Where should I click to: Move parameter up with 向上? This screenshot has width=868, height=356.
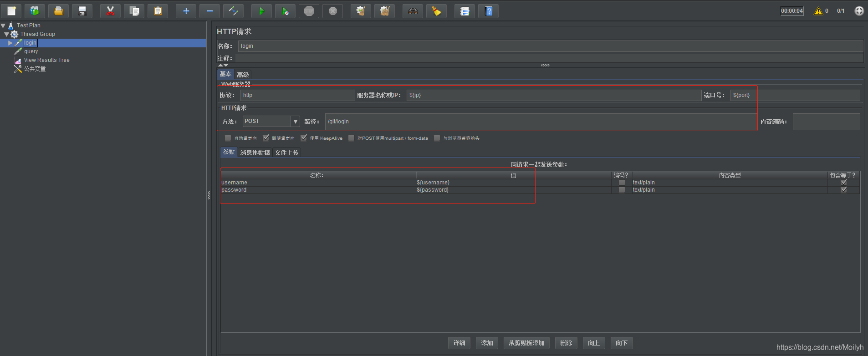[594, 343]
